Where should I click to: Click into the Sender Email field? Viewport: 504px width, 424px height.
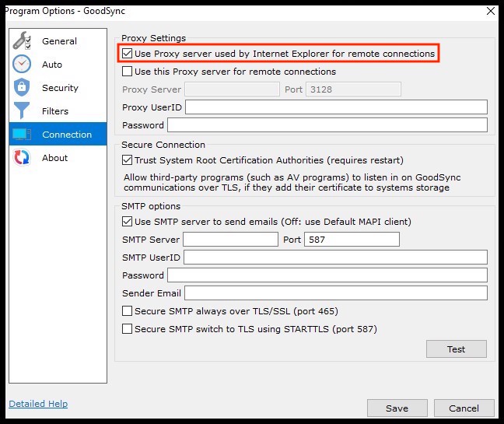pyautogui.click(x=336, y=293)
